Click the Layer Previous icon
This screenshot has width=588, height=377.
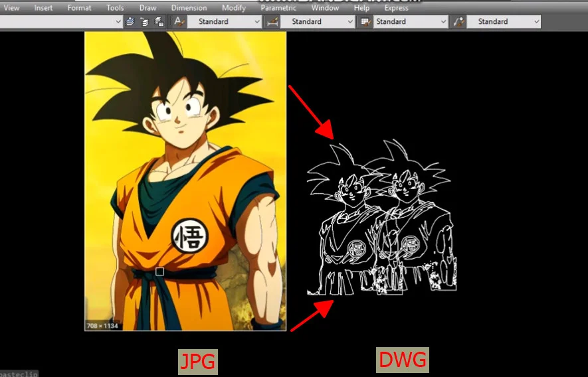[x=144, y=22]
